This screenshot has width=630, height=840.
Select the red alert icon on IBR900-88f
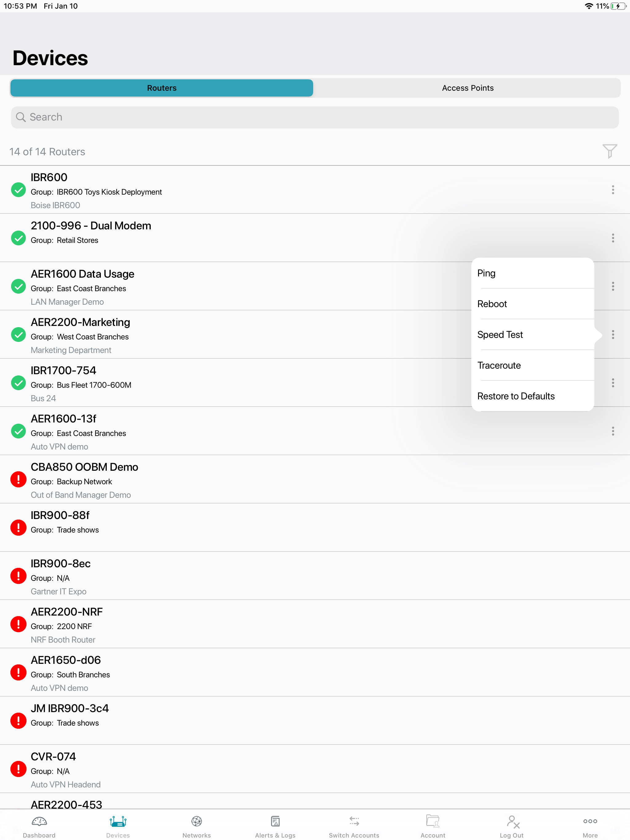click(18, 528)
